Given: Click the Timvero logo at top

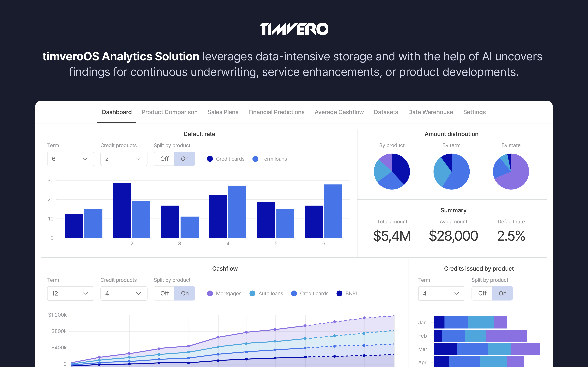Looking at the screenshot, I should pos(294,29).
